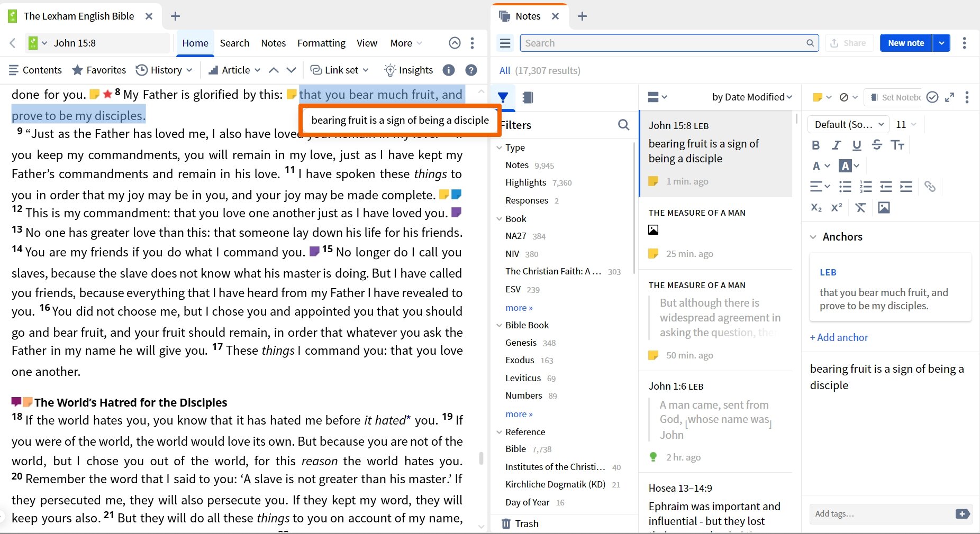Open the help question mark icon
Screen dimensions: 980x534
click(x=471, y=70)
